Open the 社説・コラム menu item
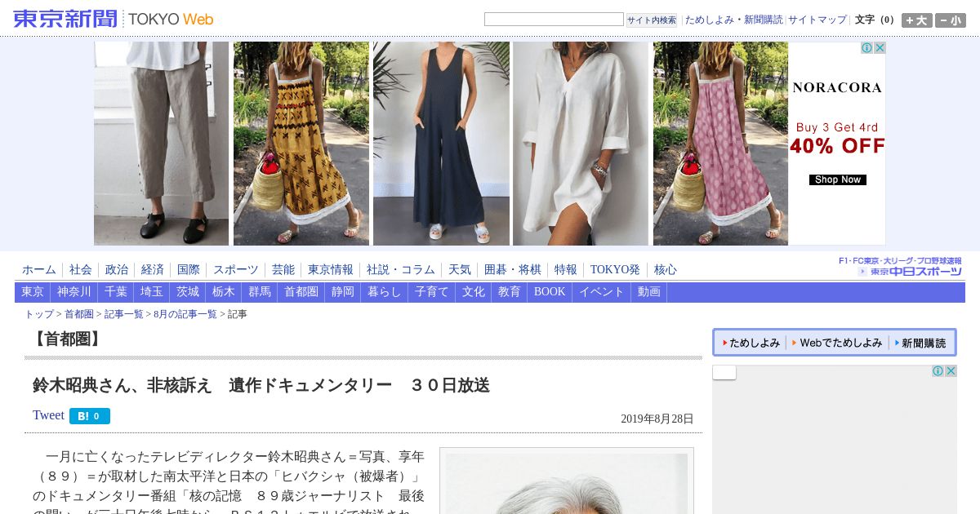The height and width of the screenshot is (514, 980). (401, 270)
